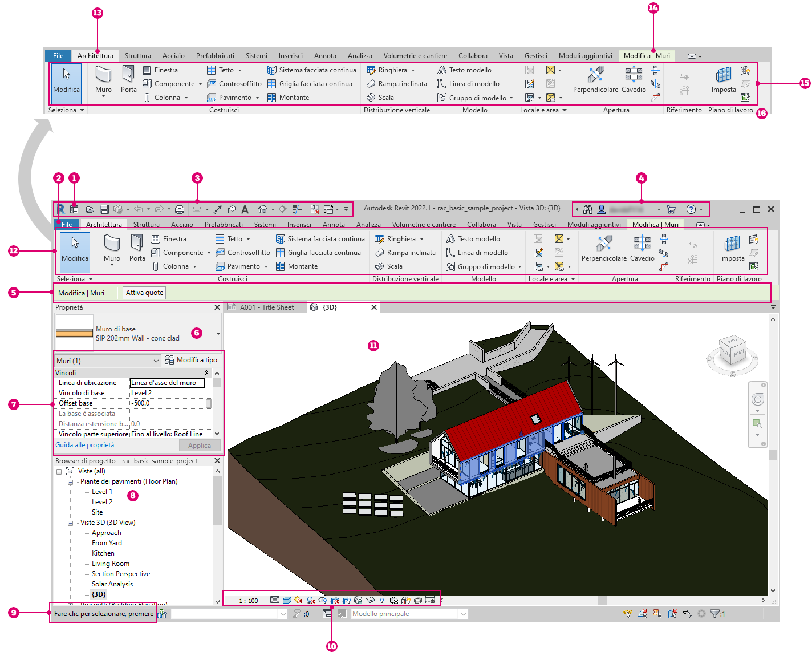Click the Switch Windows icon in quick access toolbar
812x652 pixels.
(x=328, y=209)
